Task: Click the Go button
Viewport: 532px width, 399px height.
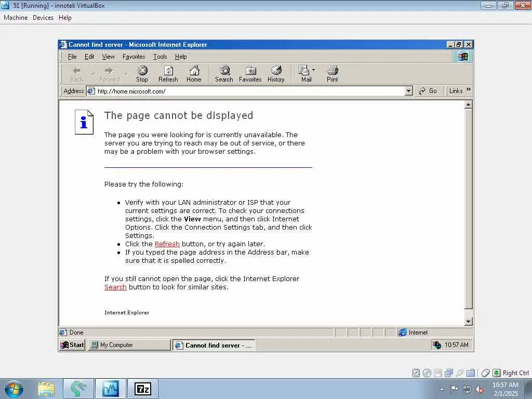Action: pyautogui.click(x=428, y=91)
